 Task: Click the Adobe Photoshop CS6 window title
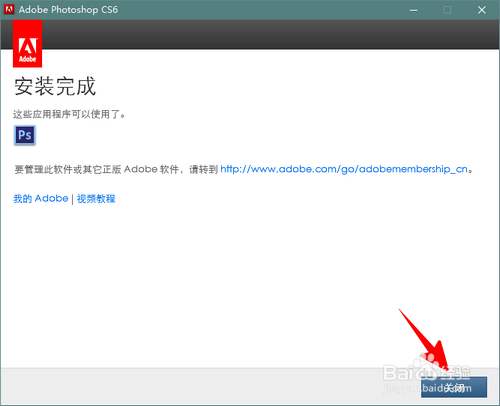[68, 10]
